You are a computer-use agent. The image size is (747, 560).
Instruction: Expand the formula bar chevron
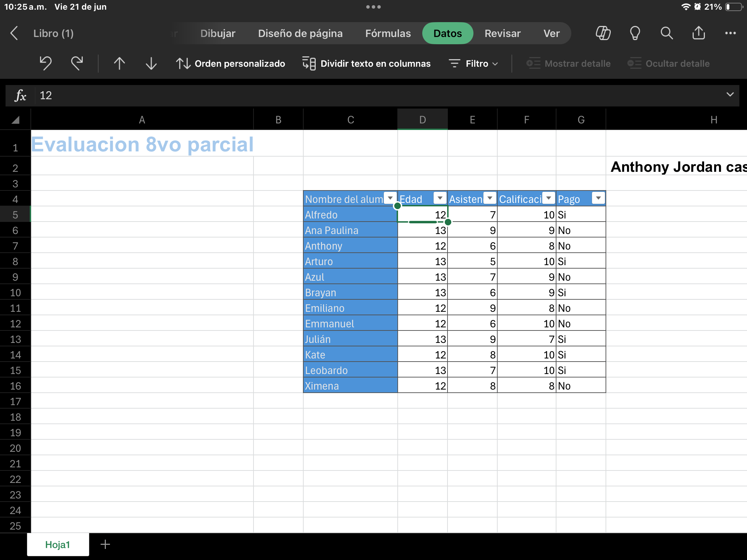coord(730,95)
